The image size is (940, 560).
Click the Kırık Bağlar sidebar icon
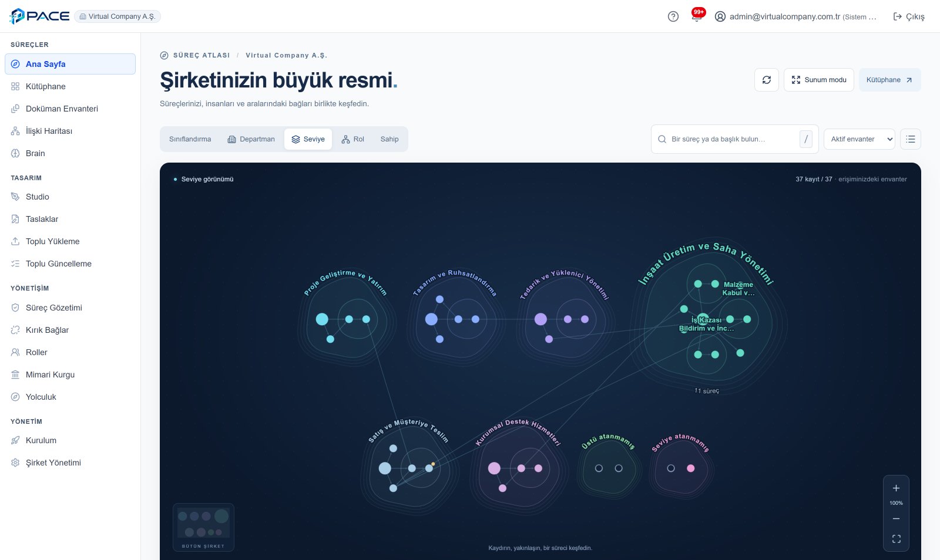[15, 330]
